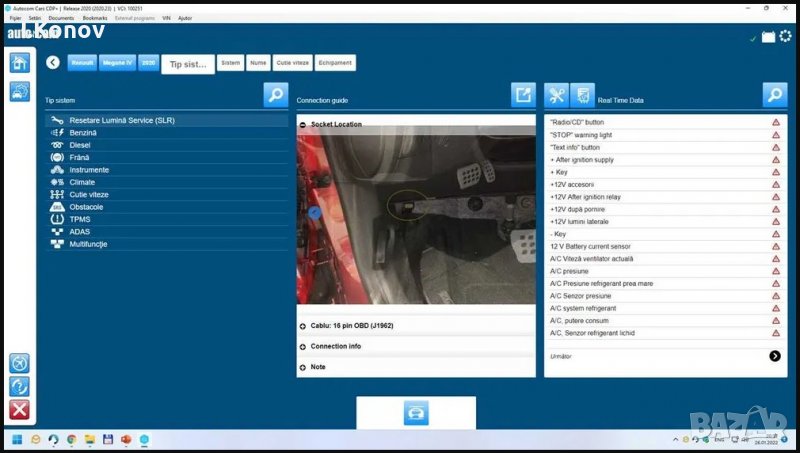Click the wrench and screwdriver tools icon
This screenshot has height=453, width=800.
click(x=557, y=96)
